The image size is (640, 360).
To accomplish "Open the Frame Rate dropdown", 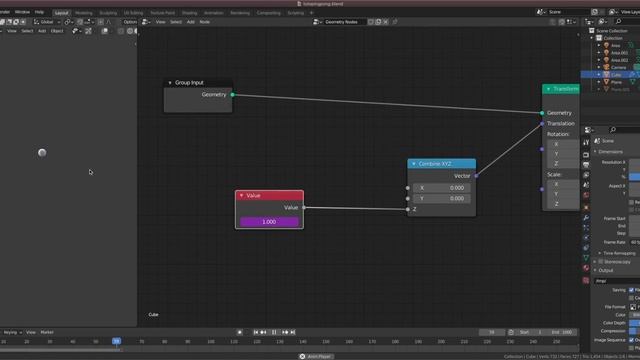I will click(634, 242).
